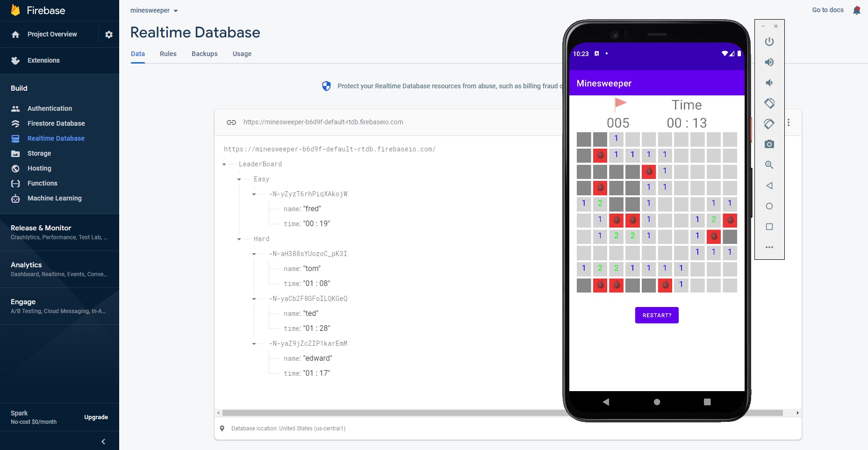
Task: Select name value "edward"
Action: click(x=317, y=358)
